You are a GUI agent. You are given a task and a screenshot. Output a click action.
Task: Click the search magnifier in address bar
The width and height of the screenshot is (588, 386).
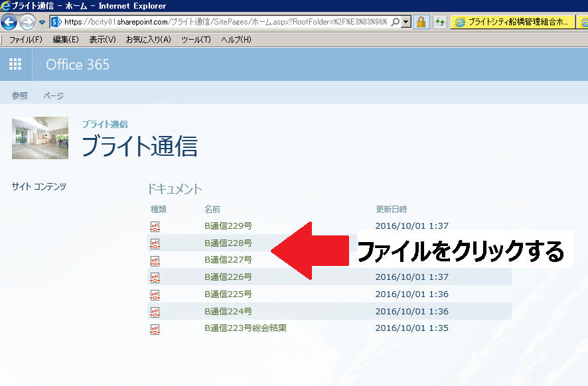(396, 22)
